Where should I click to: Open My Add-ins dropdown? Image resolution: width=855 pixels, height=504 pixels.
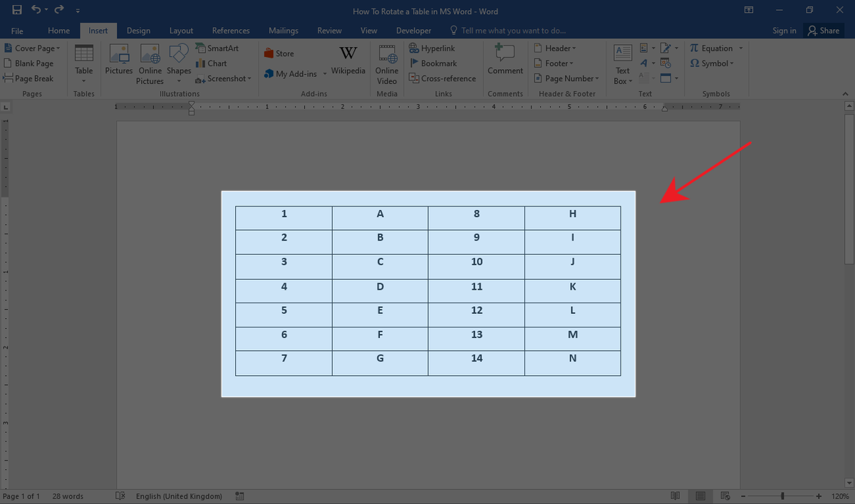295,74
